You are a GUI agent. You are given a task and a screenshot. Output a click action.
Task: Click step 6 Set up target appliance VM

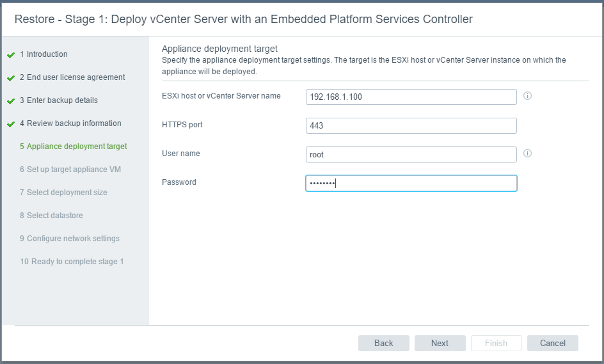click(70, 170)
